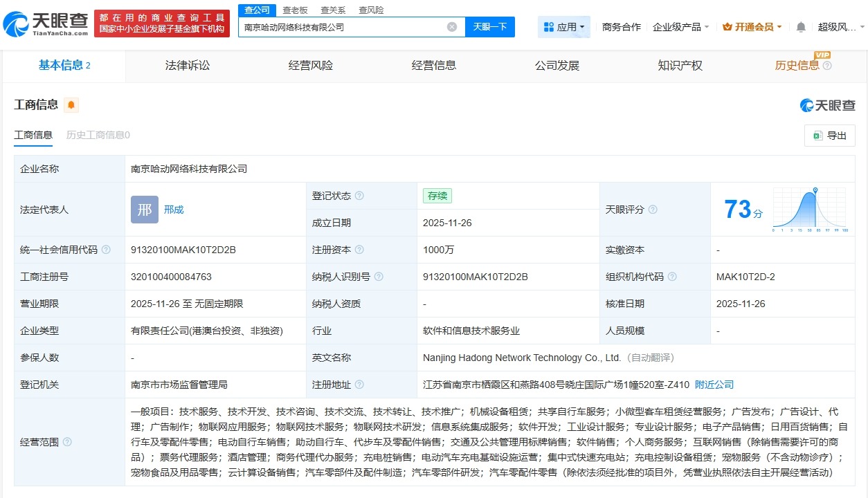Select the 查老板 search tab
The height and width of the screenshot is (498, 868).
click(x=296, y=10)
